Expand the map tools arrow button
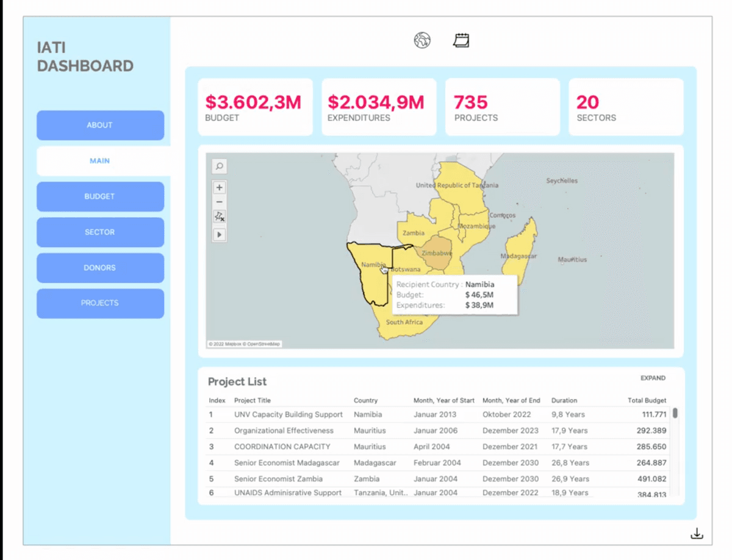This screenshot has width=732, height=560. pos(219,234)
